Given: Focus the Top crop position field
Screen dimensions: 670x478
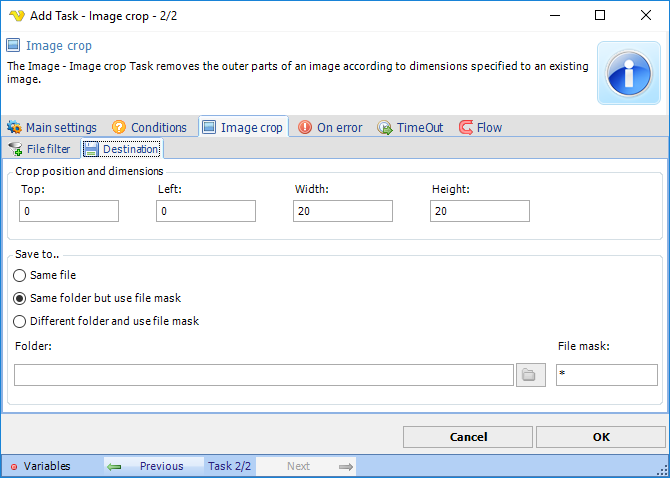Looking at the screenshot, I should pos(69,211).
